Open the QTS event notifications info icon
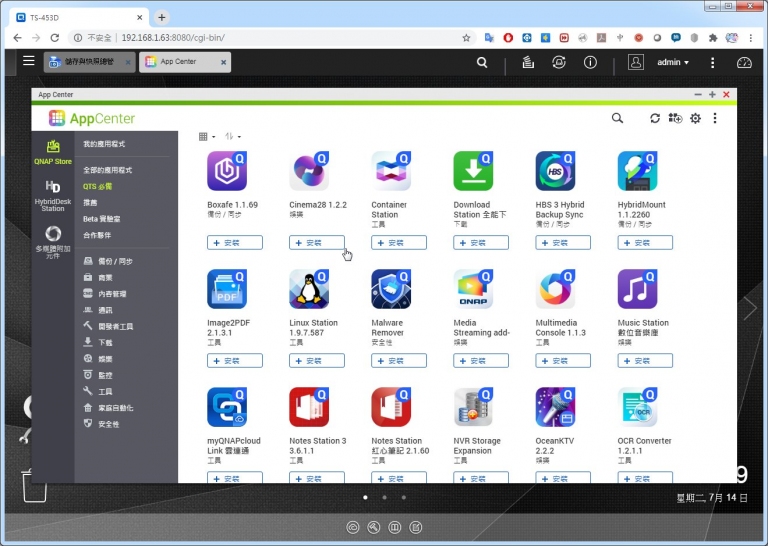Viewport: 768px width, 546px height. (x=590, y=62)
